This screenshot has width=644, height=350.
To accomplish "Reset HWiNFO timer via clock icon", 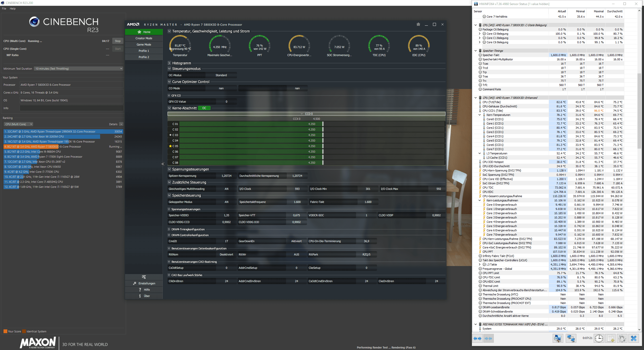I will 599,338.
